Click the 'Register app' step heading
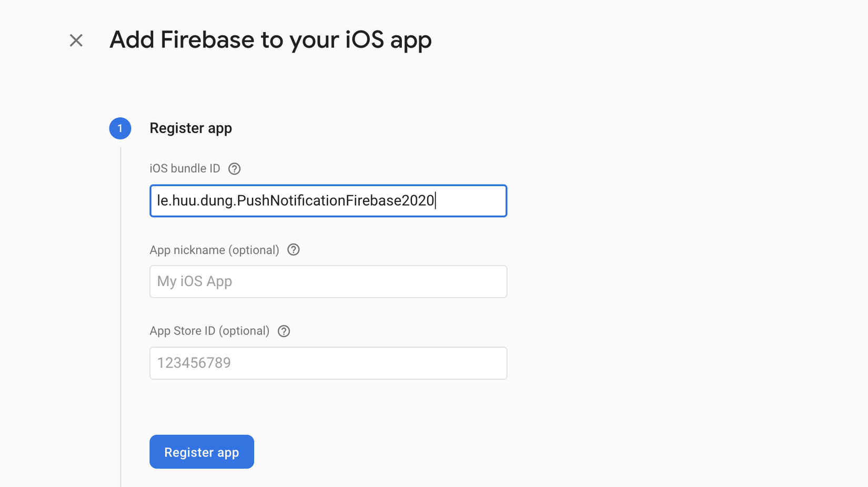868x487 pixels. tap(190, 128)
